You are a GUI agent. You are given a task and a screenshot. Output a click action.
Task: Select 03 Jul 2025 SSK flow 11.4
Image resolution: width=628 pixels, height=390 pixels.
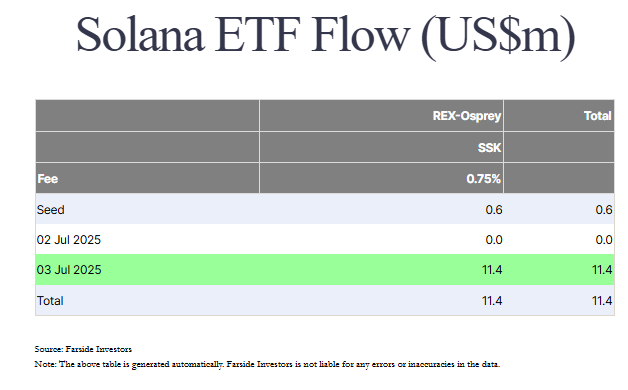click(492, 269)
